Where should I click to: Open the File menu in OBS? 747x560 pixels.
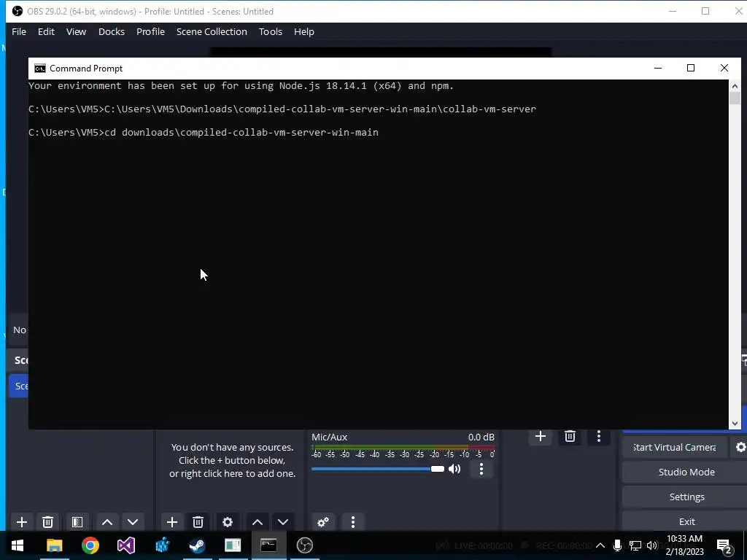point(19,31)
